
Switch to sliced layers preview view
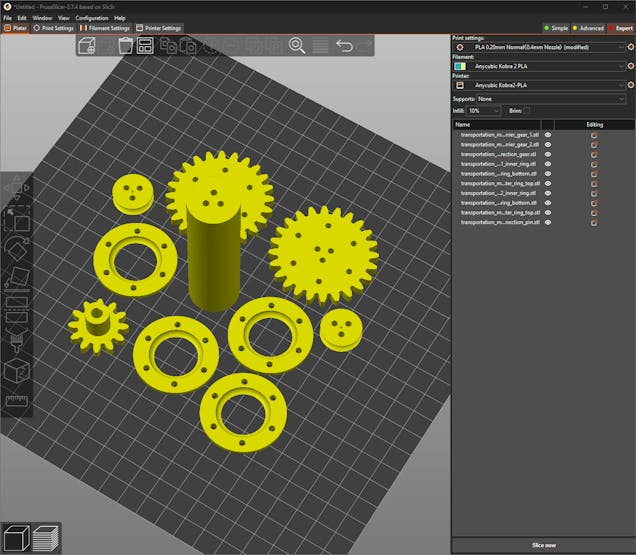pos(46,539)
